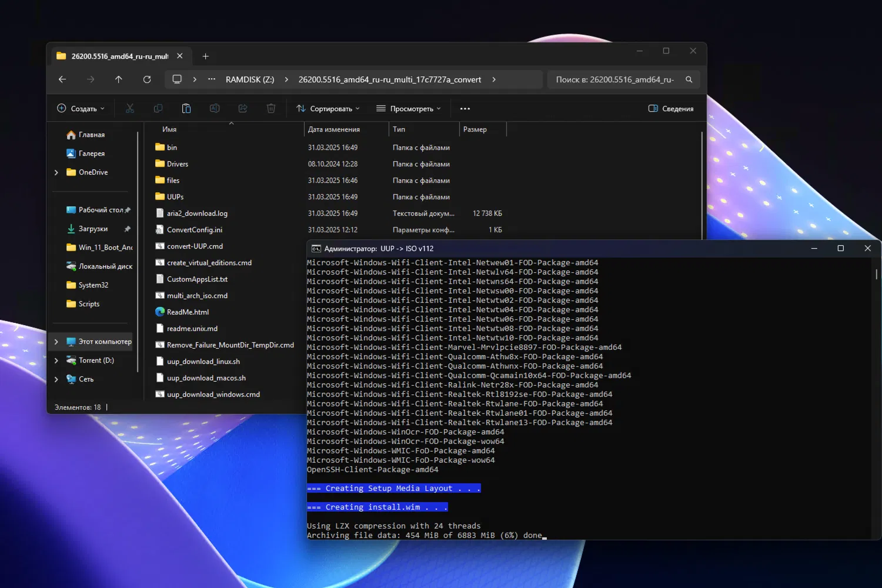The image size is (882, 588).
Task: Sort files by Имя column header
Action: 169,129
